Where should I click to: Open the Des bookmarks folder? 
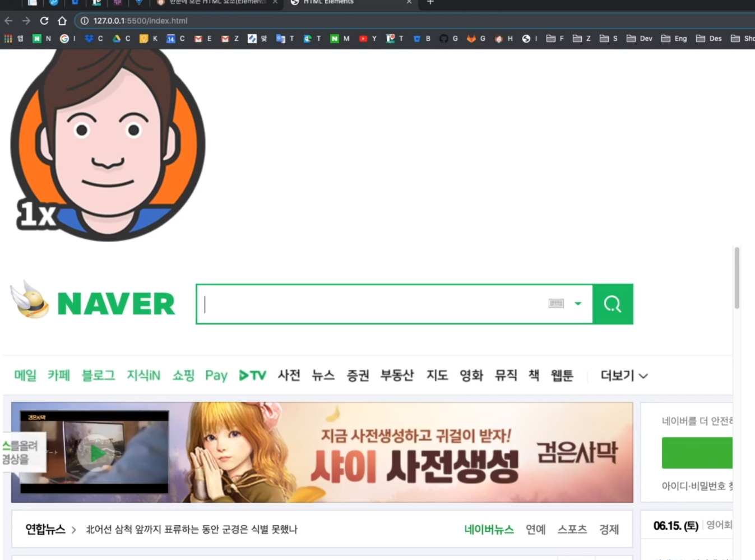(709, 39)
